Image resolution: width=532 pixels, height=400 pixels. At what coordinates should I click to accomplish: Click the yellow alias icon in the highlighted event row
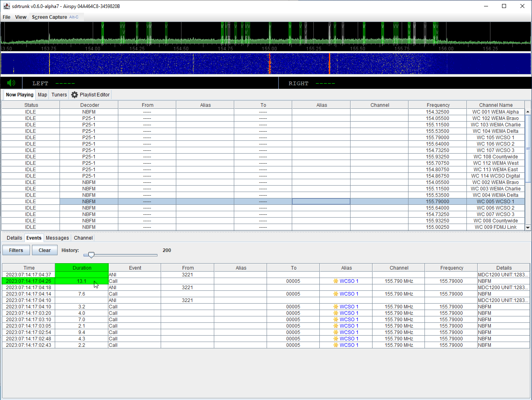335,281
